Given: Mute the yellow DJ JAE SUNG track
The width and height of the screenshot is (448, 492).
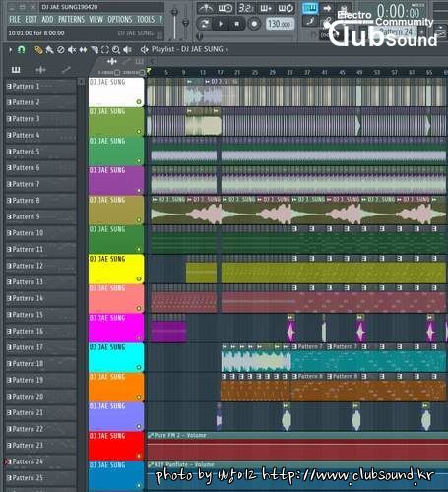Looking at the screenshot, I should click(x=139, y=279).
